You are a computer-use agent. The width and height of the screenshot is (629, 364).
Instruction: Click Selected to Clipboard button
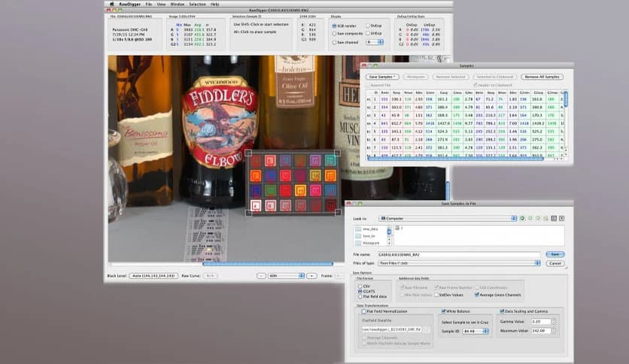pos(494,77)
